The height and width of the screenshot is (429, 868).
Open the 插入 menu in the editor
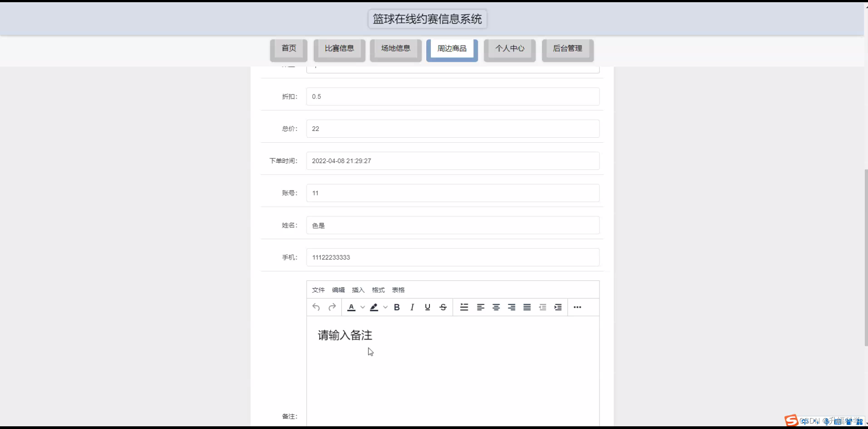point(358,290)
